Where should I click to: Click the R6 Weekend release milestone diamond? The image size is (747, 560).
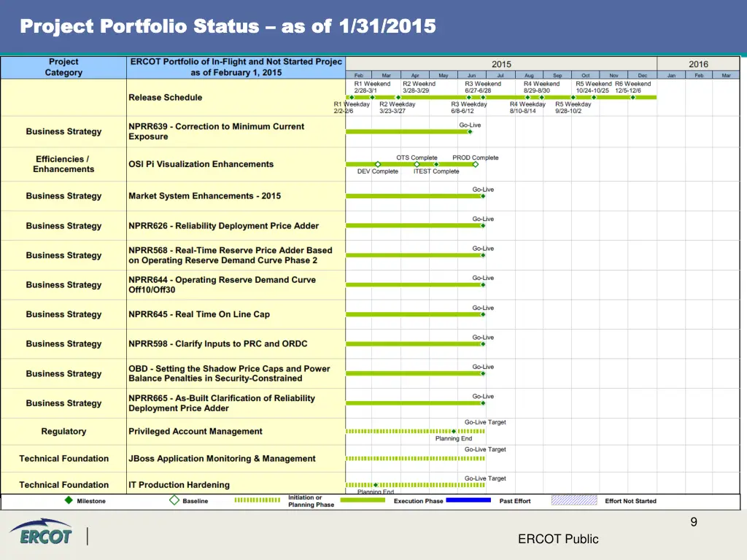pos(632,97)
